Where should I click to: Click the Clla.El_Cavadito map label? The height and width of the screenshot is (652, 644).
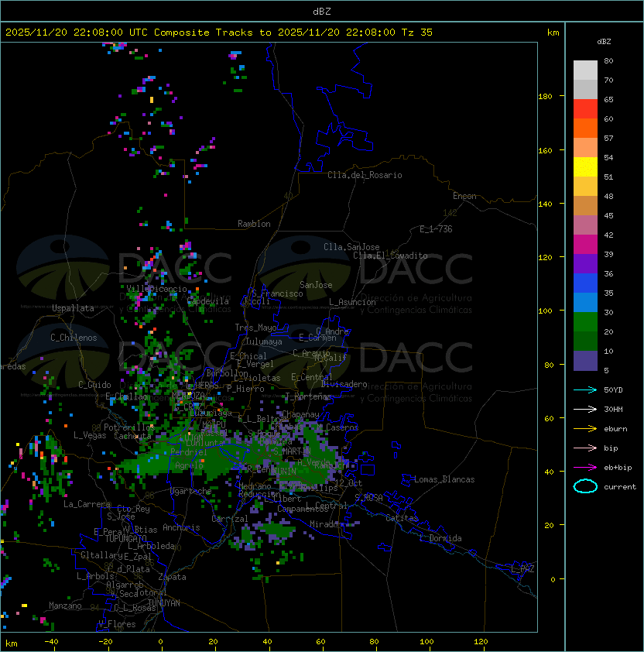tap(390, 256)
